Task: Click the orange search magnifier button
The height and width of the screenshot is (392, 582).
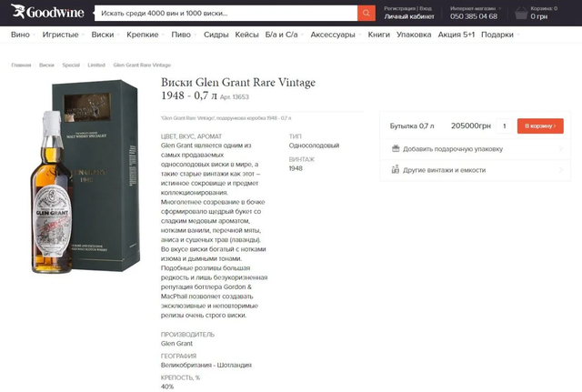Action: [366, 13]
